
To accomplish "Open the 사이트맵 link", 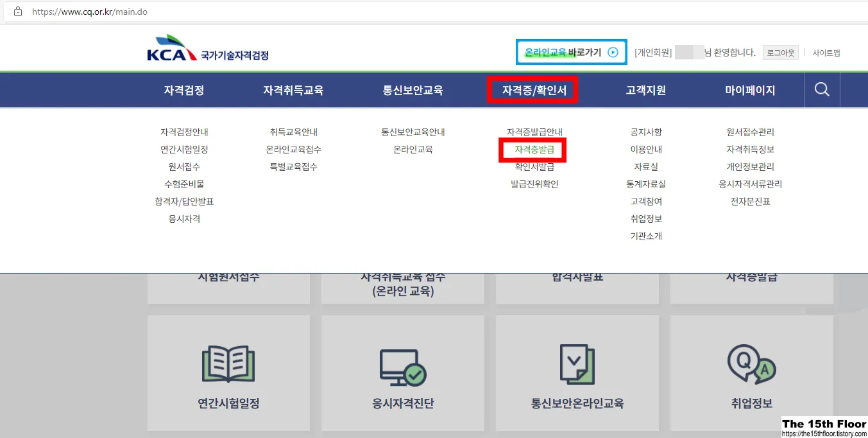I will (826, 53).
